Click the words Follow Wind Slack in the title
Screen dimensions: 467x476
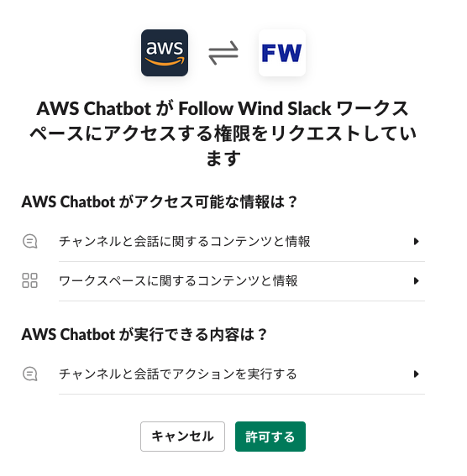(254, 108)
